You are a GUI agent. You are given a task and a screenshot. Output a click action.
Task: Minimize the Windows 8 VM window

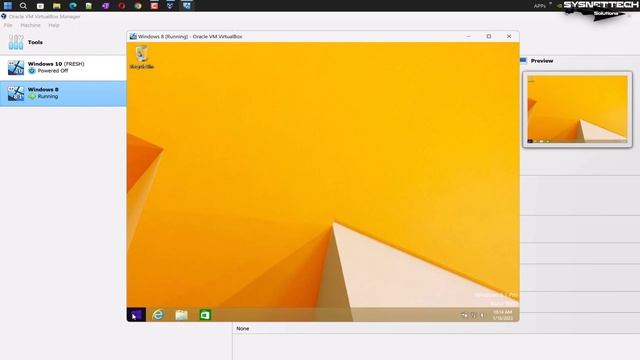click(469, 36)
